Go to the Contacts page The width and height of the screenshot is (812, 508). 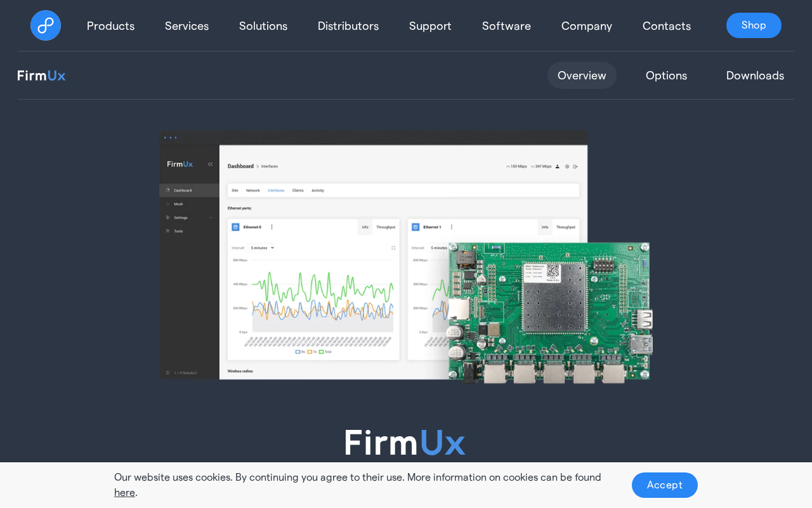pos(667,26)
